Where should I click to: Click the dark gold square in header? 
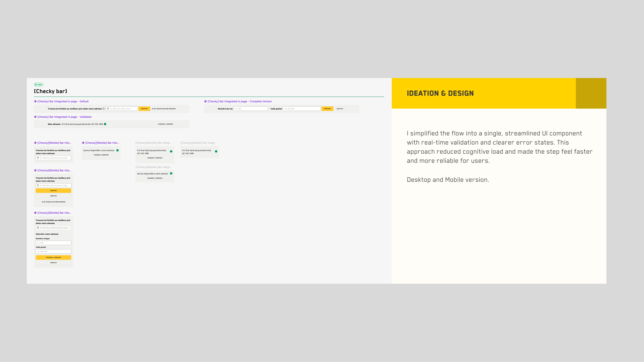pyautogui.click(x=591, y=93)
